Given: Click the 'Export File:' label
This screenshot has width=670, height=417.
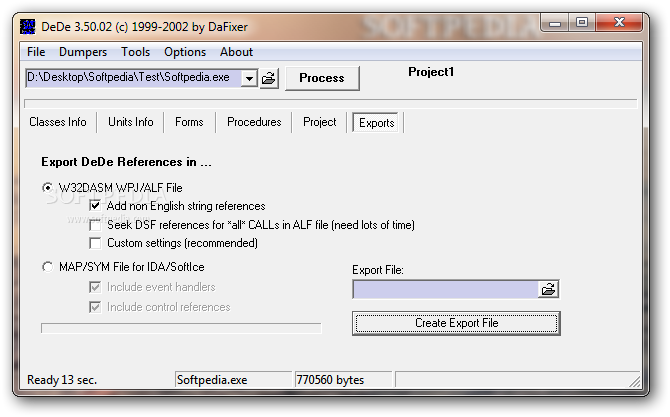Looking at the screenshot, I should tap(378, 270).
